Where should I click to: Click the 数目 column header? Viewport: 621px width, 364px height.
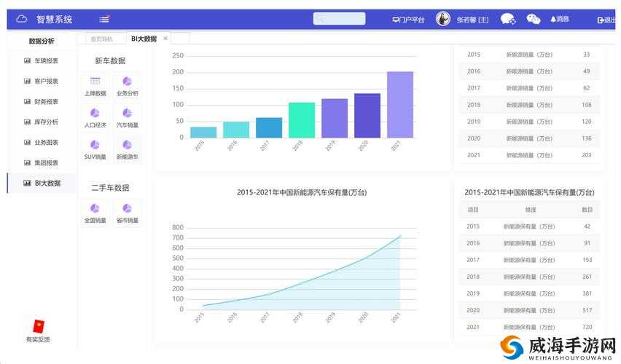tap(587, 210)
